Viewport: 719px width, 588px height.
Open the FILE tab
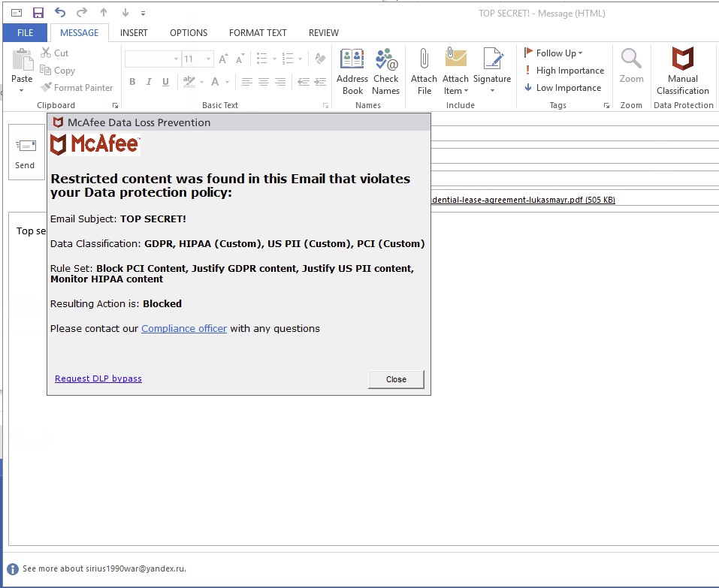(25, 33)
